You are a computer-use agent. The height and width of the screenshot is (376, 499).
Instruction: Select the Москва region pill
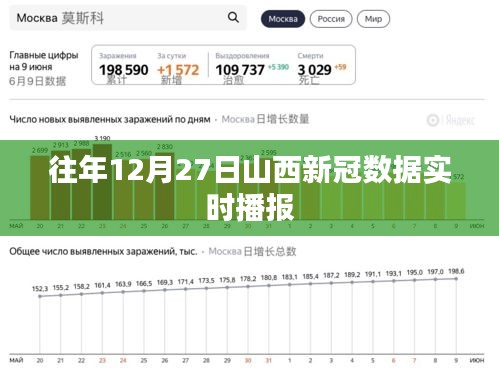click(283, 19)
